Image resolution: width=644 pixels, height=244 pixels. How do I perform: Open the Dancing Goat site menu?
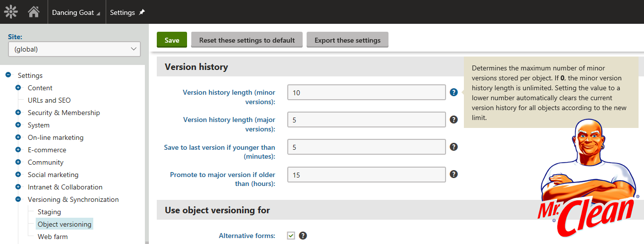click(x=75, y=12)
